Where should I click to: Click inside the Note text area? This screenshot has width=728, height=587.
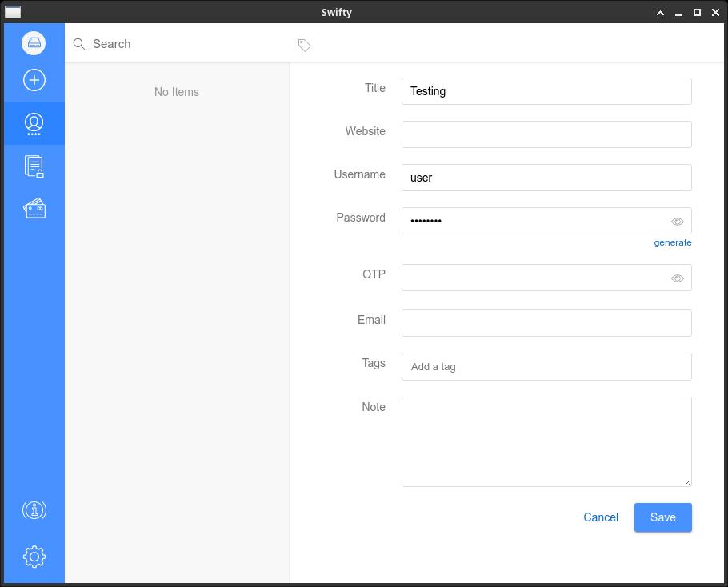546,441
